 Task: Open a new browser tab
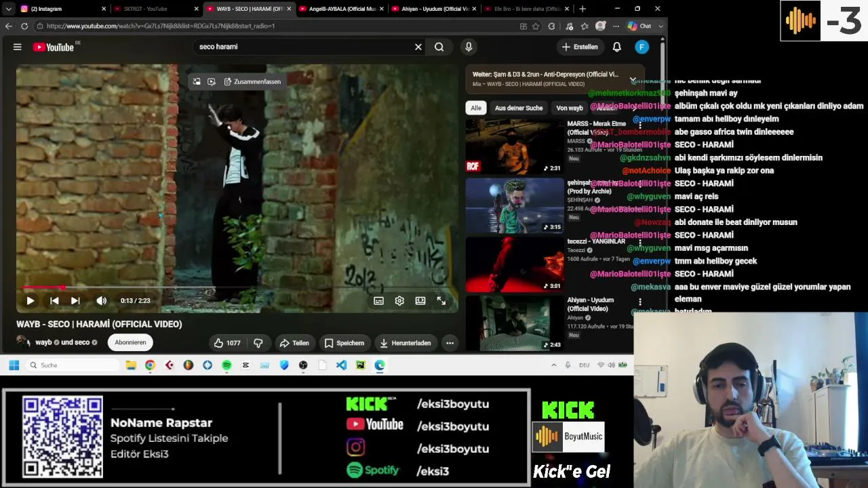(x=583, y=9)
